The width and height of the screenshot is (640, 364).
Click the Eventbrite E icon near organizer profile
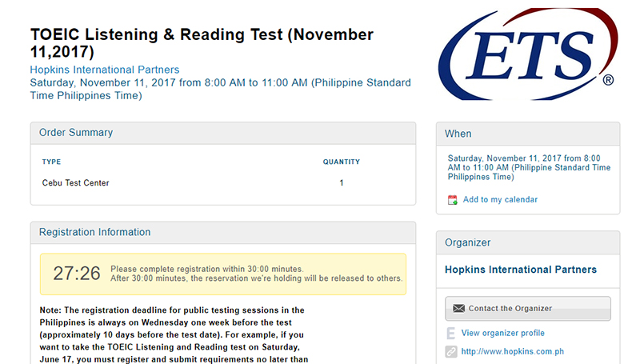pos(451,334)
